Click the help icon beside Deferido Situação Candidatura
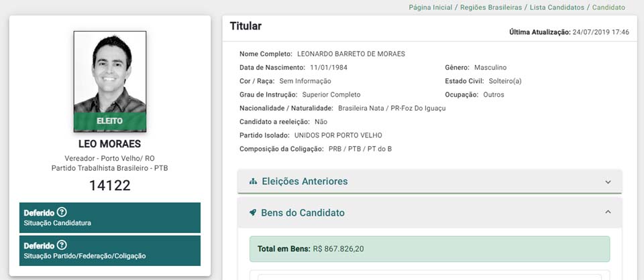Viewport: 644px width, 280px height. pos(62,212)
